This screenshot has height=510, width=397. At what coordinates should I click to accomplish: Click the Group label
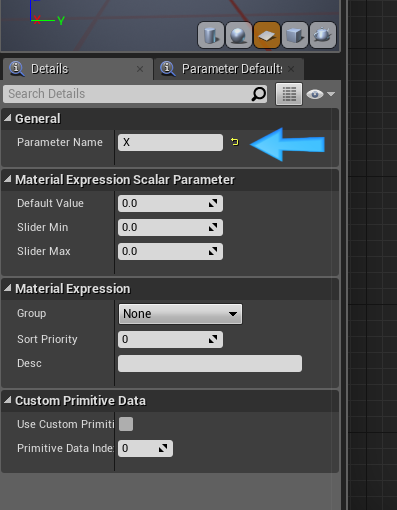(x=32, y=314)
